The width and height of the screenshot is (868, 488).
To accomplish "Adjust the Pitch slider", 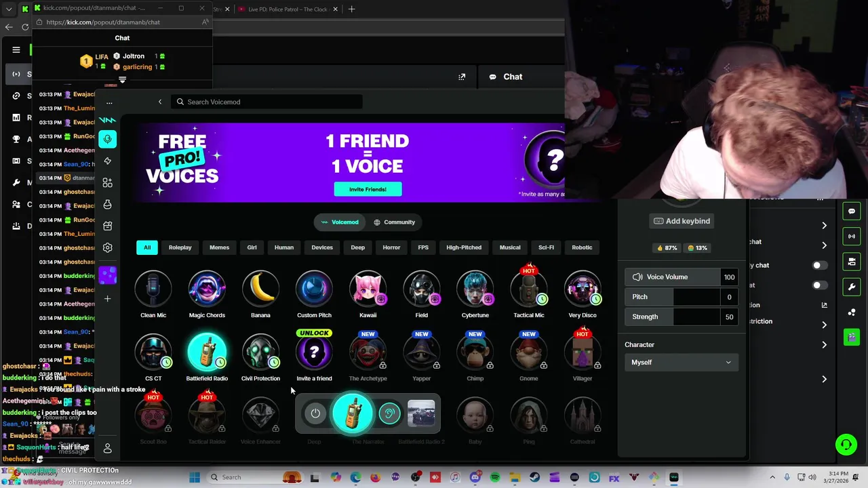I will pyautogui.click(x=682, y=297).
